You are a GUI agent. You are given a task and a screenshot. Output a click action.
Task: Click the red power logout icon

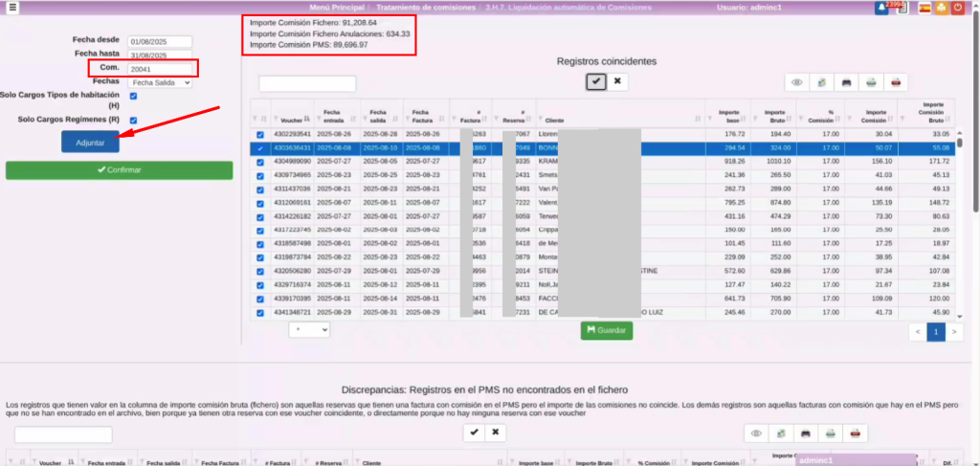click(960, 8)
